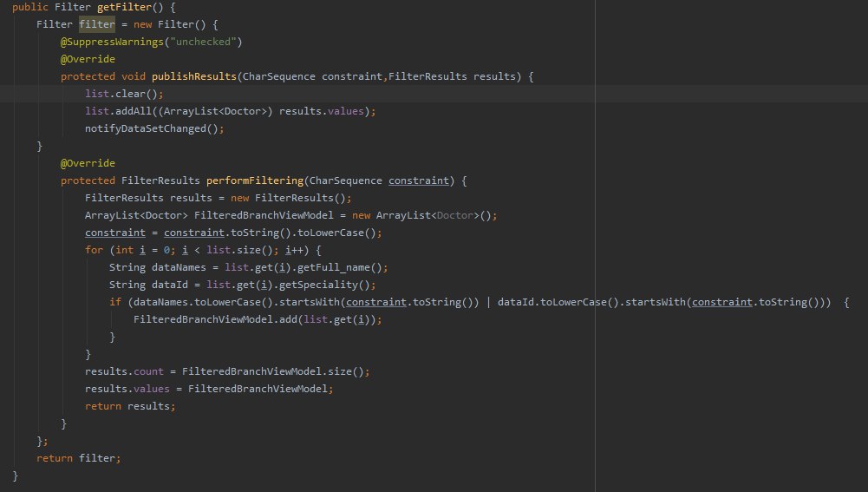868x492 pixels.
Task: Click the return results; statement
Action: pos(130,406)
